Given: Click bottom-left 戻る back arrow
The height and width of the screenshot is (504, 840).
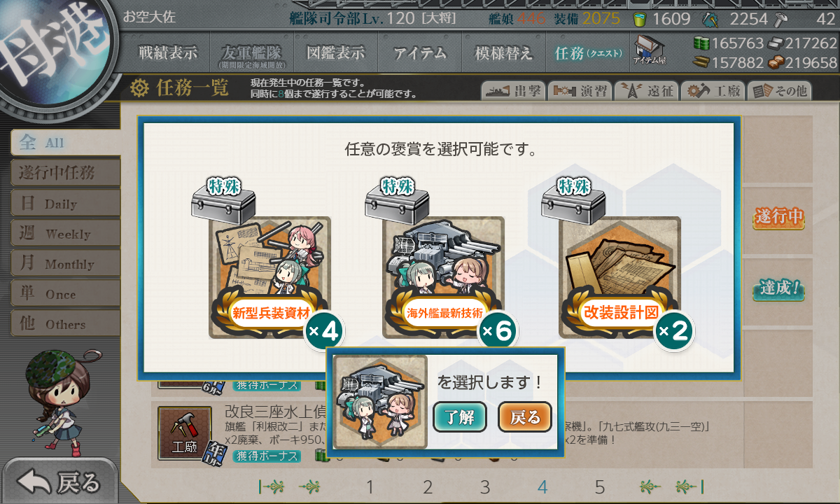Looking at the screenshot, I should pos(59,482).
